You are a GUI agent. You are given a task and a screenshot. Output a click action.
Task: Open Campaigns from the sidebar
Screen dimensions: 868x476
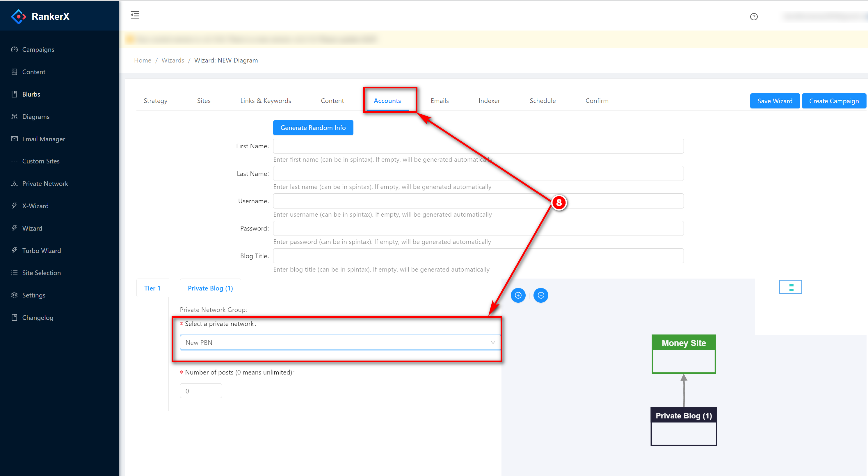(x=38, y=49)
